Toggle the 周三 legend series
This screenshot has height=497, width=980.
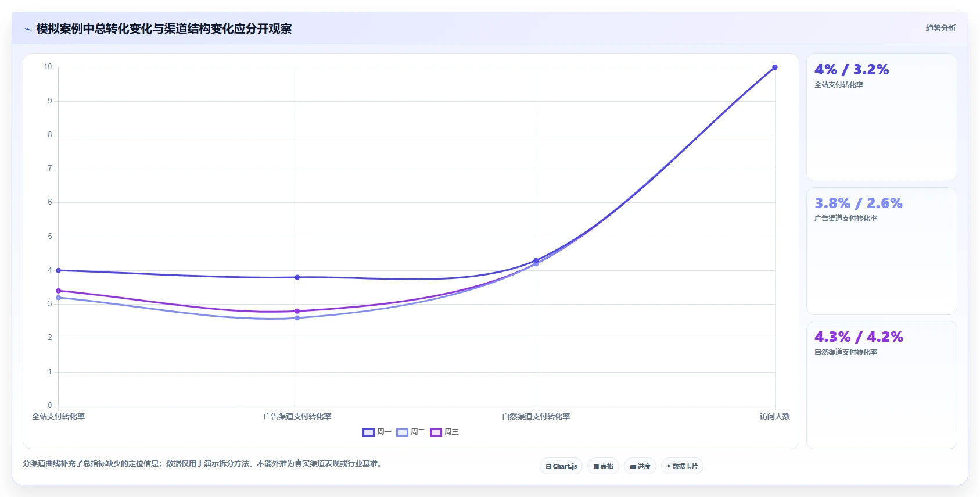(444, 432)
